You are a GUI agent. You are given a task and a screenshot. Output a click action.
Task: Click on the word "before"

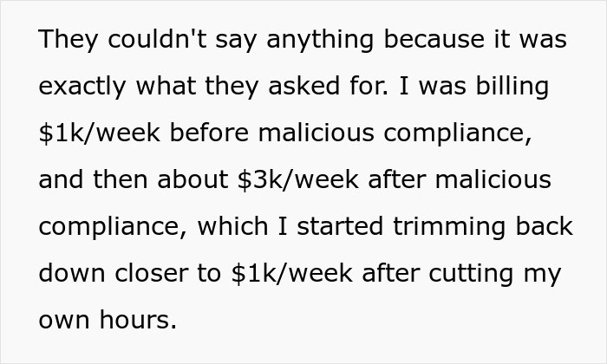click(209, 133)
